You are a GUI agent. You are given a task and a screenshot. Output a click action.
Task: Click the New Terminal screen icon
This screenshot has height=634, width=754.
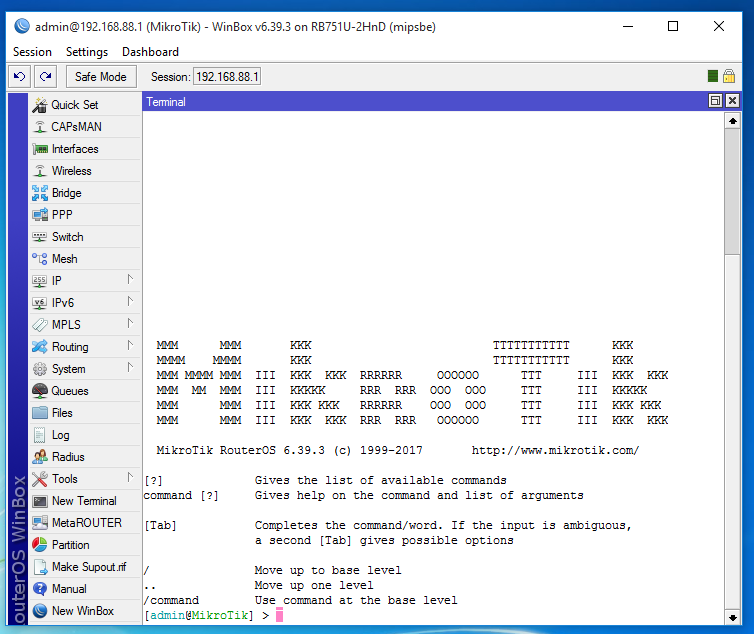point(40,501)
